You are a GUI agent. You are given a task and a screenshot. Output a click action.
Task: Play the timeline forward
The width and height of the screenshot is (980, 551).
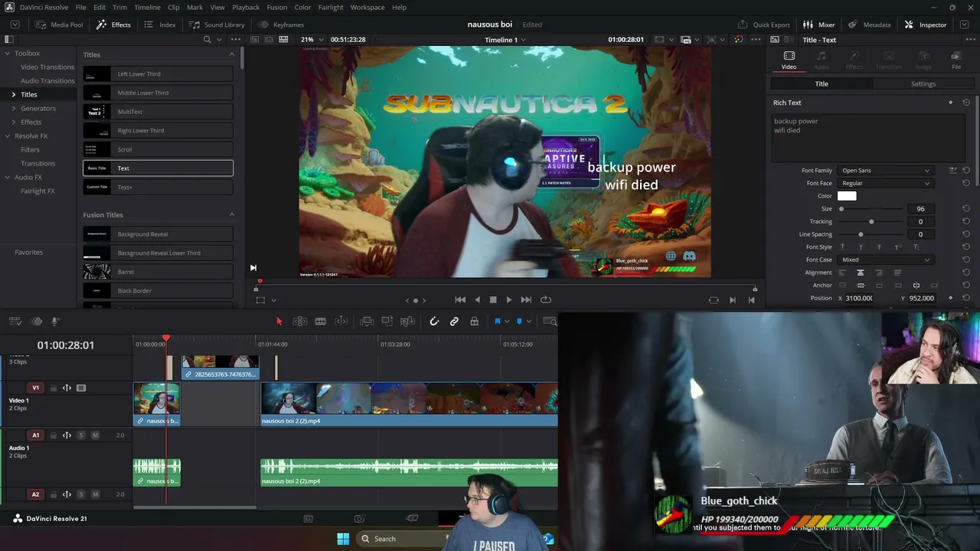click(x=509, y=300)
